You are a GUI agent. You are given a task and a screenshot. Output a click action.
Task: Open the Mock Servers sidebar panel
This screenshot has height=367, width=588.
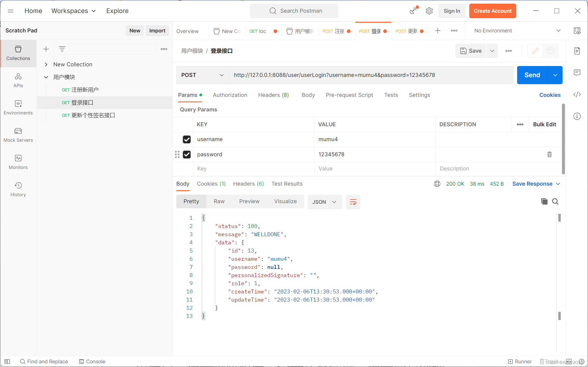coord(18,135)
